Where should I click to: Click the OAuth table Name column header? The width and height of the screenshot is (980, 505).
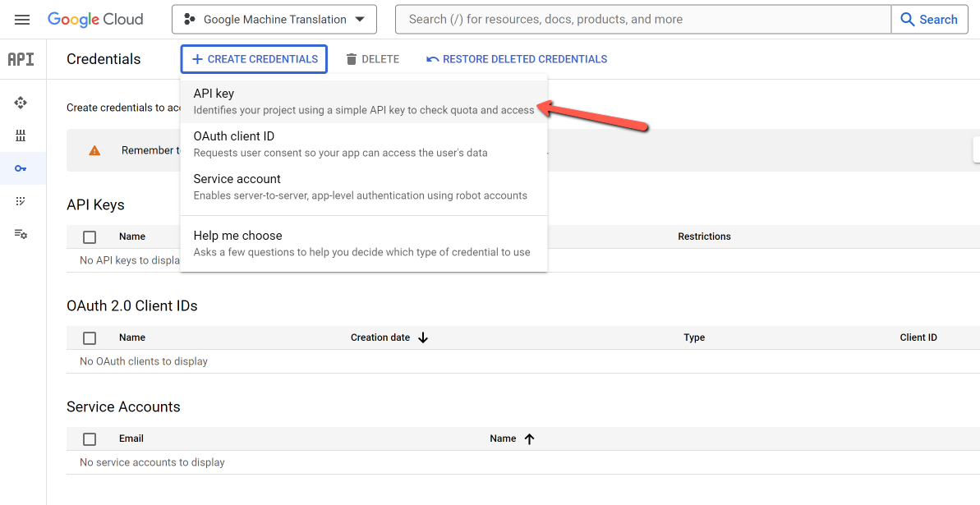point(132,337)
